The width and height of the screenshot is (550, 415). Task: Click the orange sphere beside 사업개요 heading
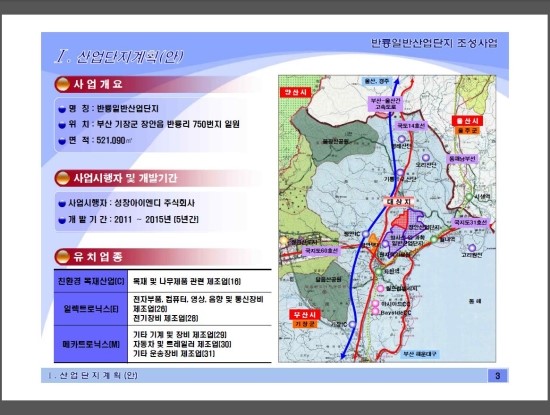62,84
